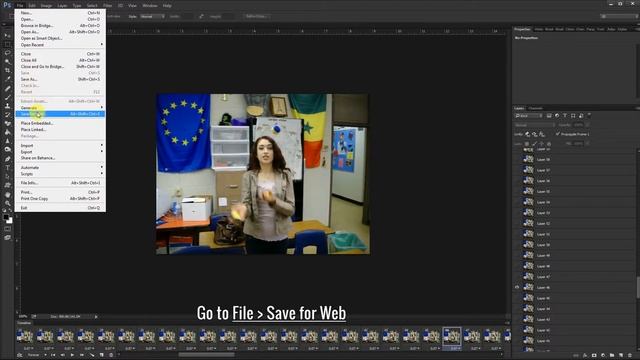640x360 pixels.
Task: Delete the selected animation frame
Action: pyautogui.click(x=111, y=355)
